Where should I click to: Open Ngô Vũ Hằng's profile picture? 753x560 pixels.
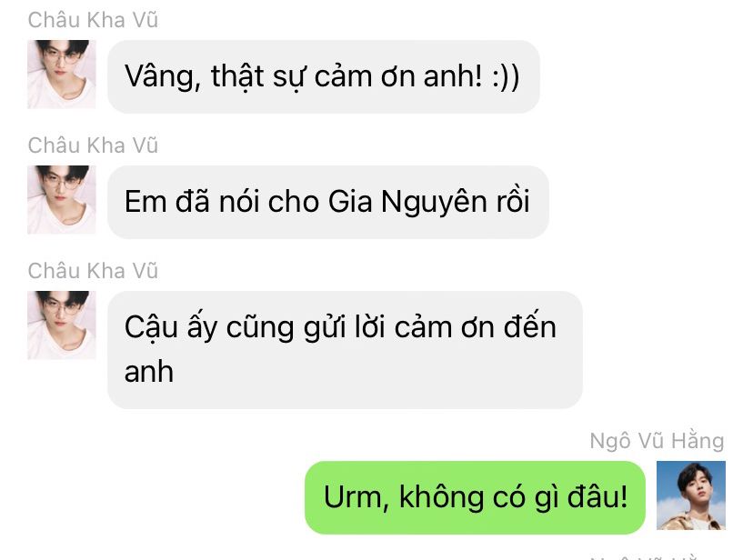point(691,495)
